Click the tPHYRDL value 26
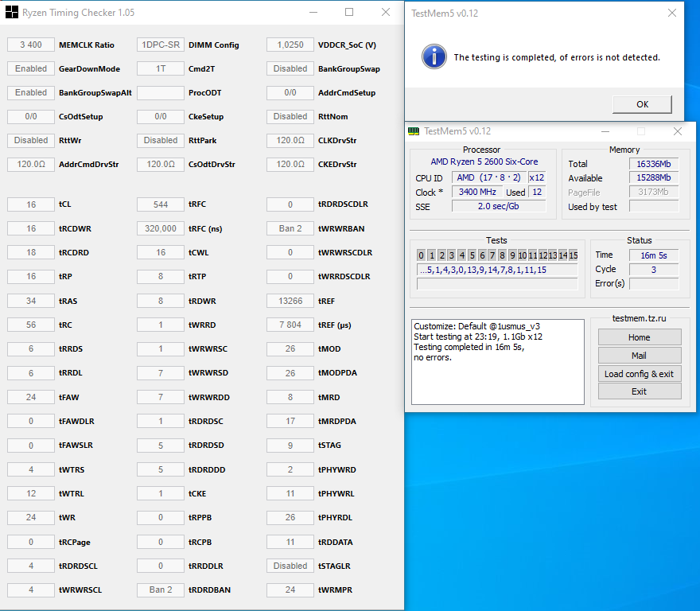This screenshot has height=611, width=700. click(x=290, y=517)
